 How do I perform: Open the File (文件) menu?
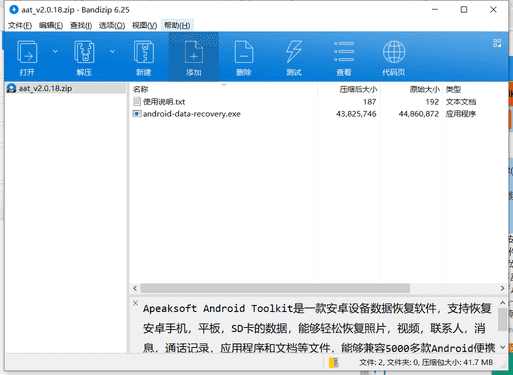(x=20, y=25)
